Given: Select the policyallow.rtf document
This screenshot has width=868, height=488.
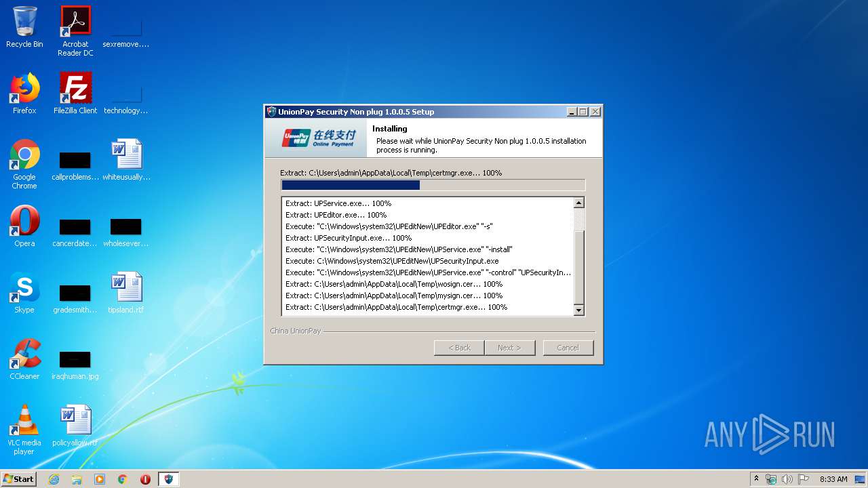Looking at the screenshot, I should point(75,426).
